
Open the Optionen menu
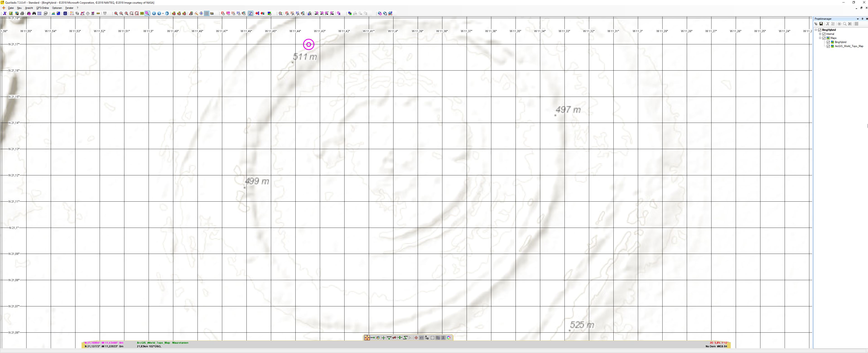(x=57, y=8)
